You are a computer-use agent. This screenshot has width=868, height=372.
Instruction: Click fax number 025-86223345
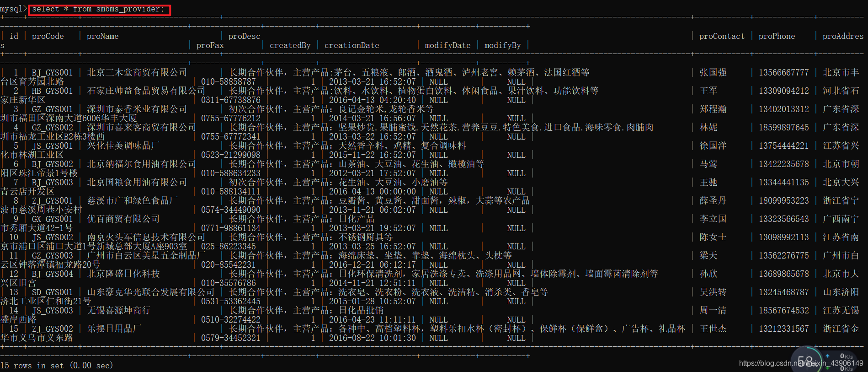(x=229, y=247)
